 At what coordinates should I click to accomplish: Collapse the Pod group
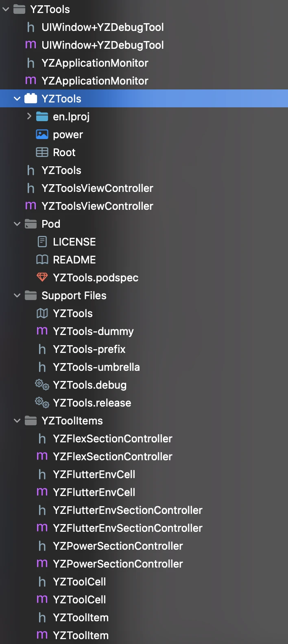pyautogui.click(x=17, y=224)
